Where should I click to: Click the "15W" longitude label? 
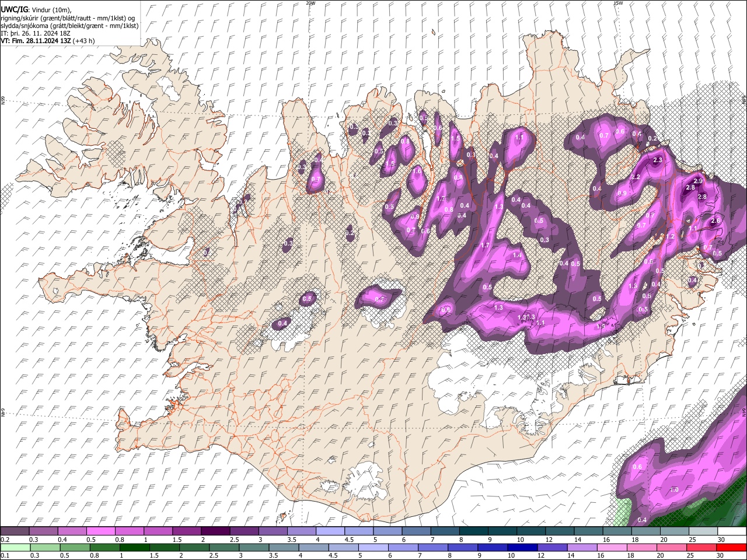coord(618,3)
